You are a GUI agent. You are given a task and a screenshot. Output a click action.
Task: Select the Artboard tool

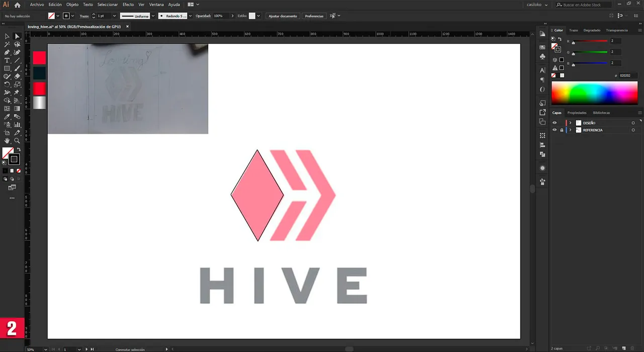(7, 133)
